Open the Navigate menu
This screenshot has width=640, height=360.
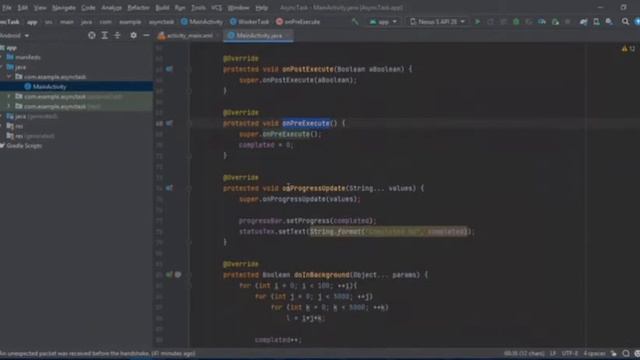coord(64,8)
